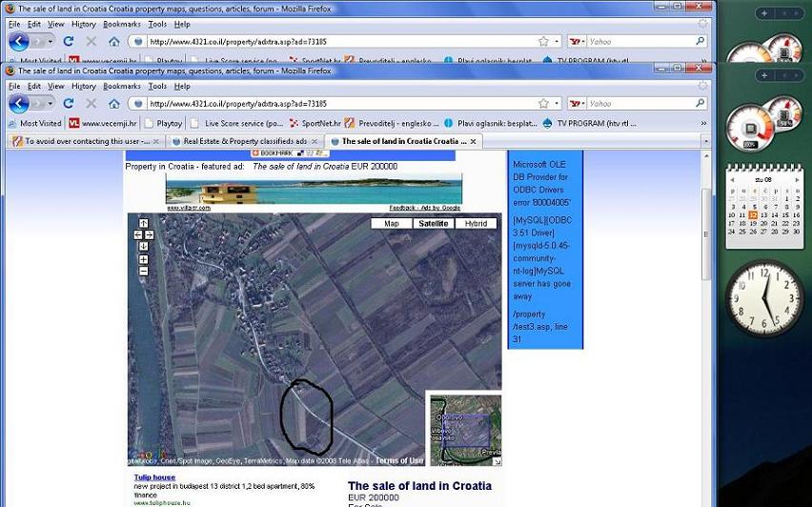Reload the page in the front Firefox window
The image size is (812, 507).
pos(69,104)
